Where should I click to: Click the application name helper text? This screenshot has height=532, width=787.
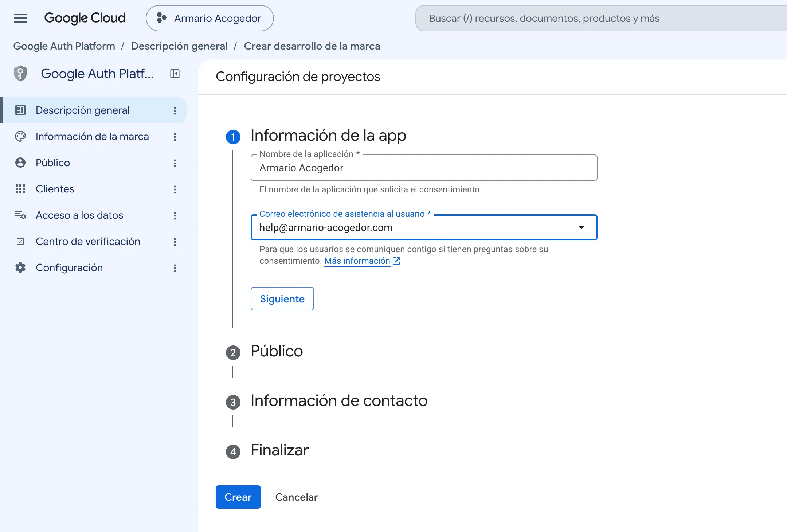point(369,189)
